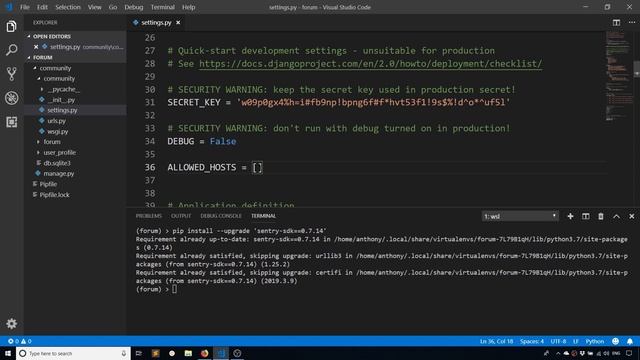This screenshot has height=360, width=640.
Task: Open wsgi.py in explorer
Action: click(x=58, y=131)
